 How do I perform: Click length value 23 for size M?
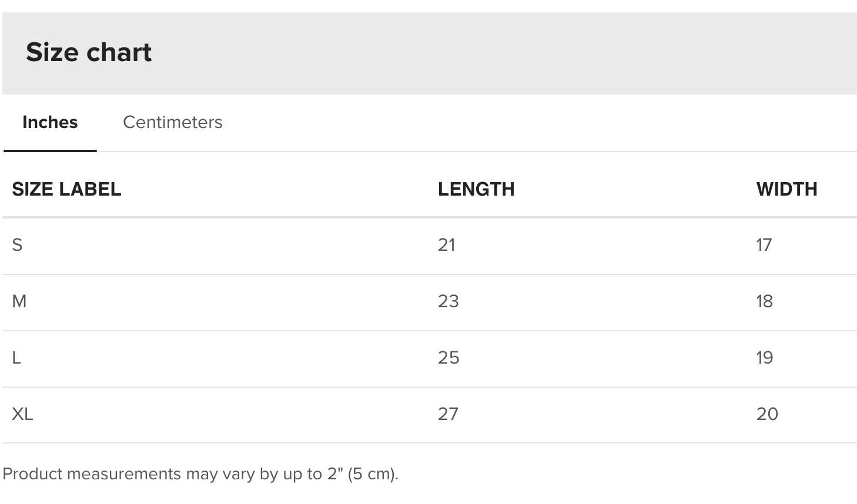click(x=448, y=301)
